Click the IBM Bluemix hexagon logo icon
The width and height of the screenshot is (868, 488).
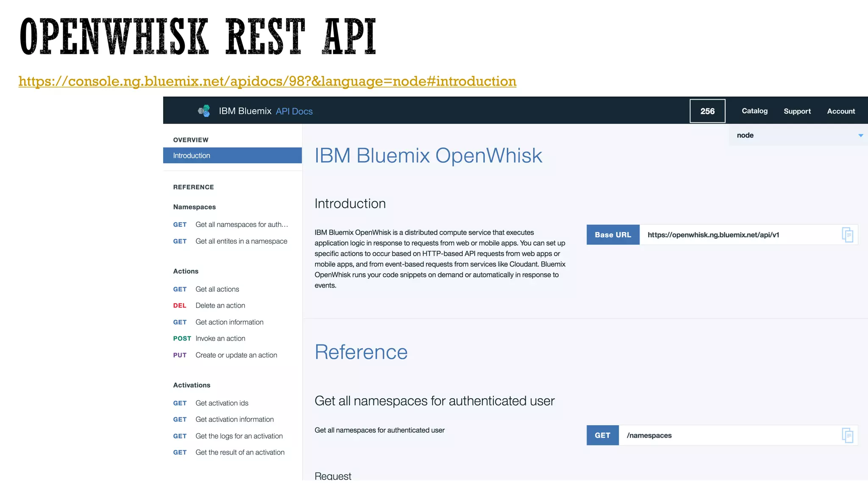[204, 111]
